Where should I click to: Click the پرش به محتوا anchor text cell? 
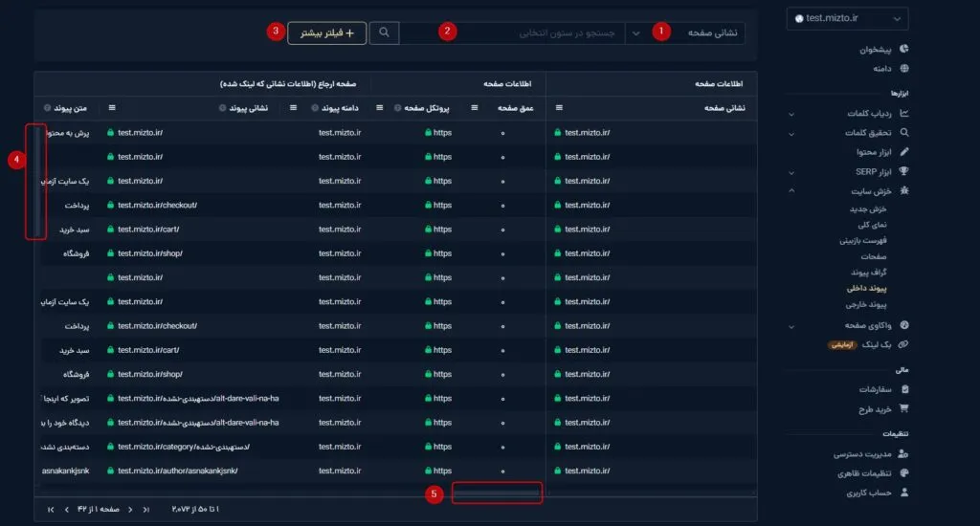pyautogui.click(x=68, y=132)
